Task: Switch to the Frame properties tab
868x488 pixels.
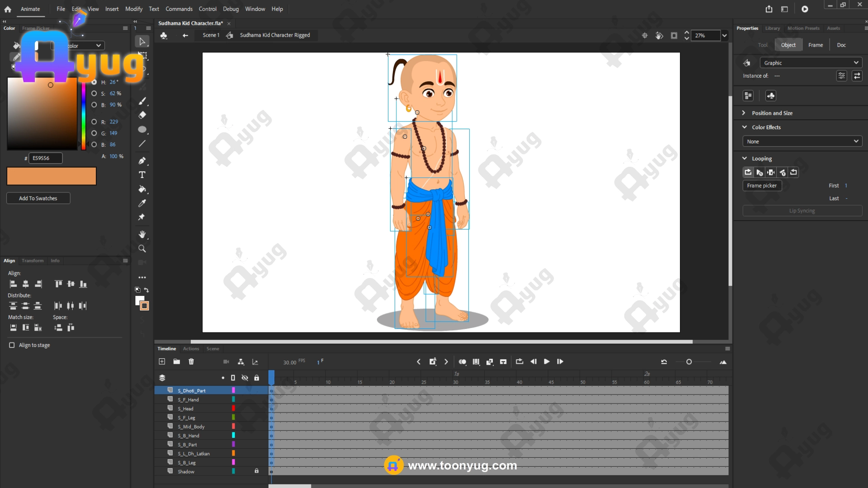Action: click(815, 45)
